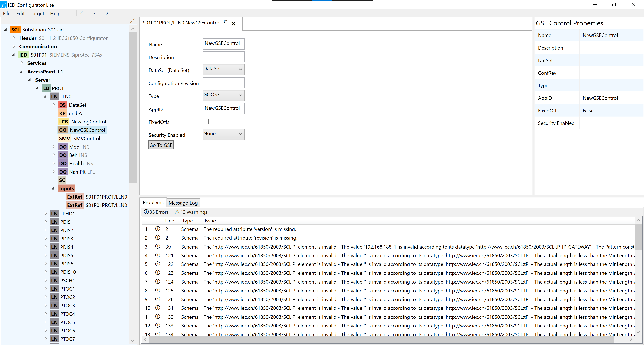Screen dimensions: 644x345
Task: Click the DO badge for Beh INS
Action: (x=63, y=155)
